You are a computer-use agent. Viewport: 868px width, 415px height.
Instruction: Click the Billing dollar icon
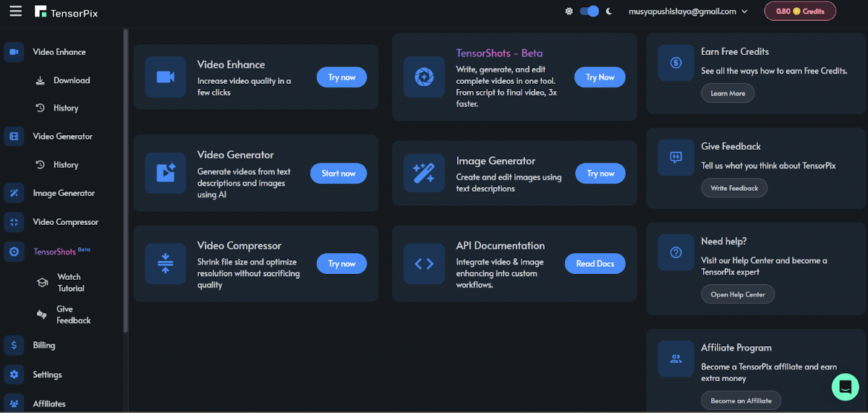[x=14, y=346]
